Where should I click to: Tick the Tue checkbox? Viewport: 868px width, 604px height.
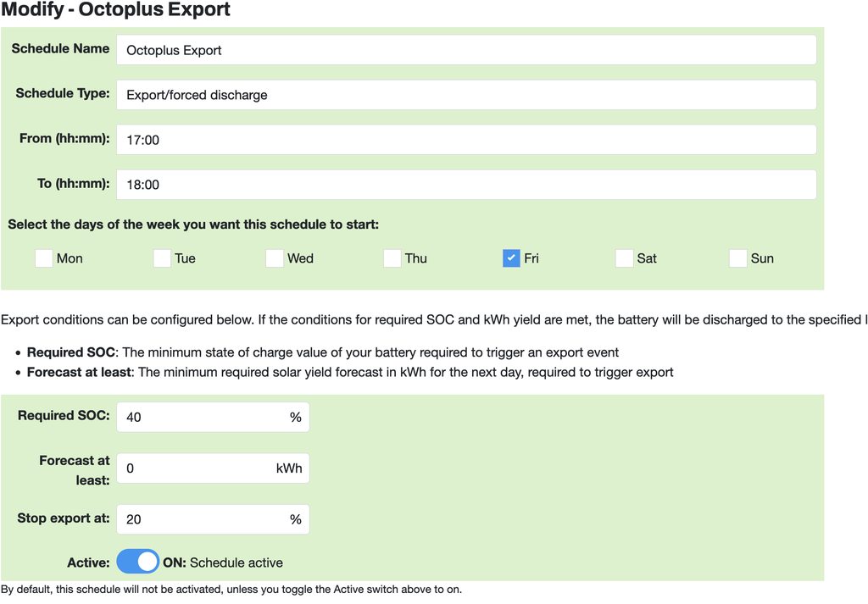[162, 258]
